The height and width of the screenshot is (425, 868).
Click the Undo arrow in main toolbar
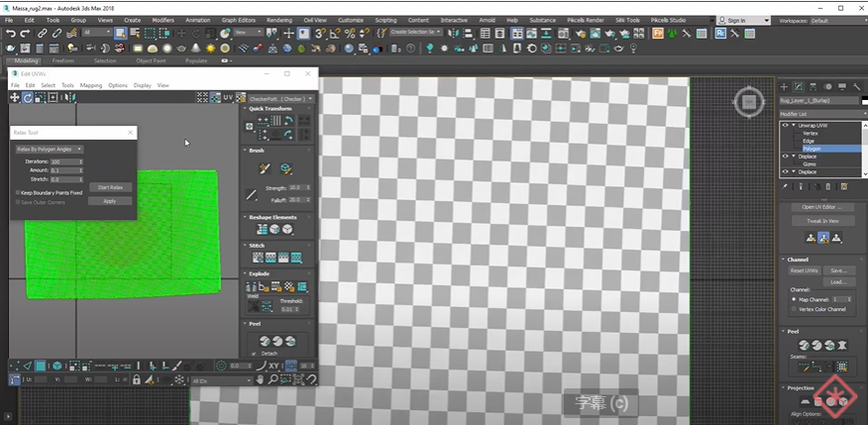(x=10, y=33)
